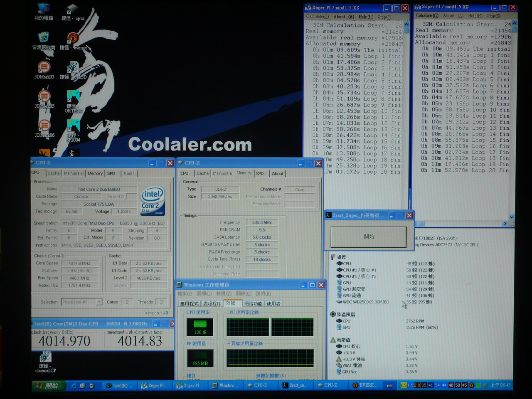Launch the cpuz shortcut on desktop
The image size is (532, 399).
click(73, 11)
